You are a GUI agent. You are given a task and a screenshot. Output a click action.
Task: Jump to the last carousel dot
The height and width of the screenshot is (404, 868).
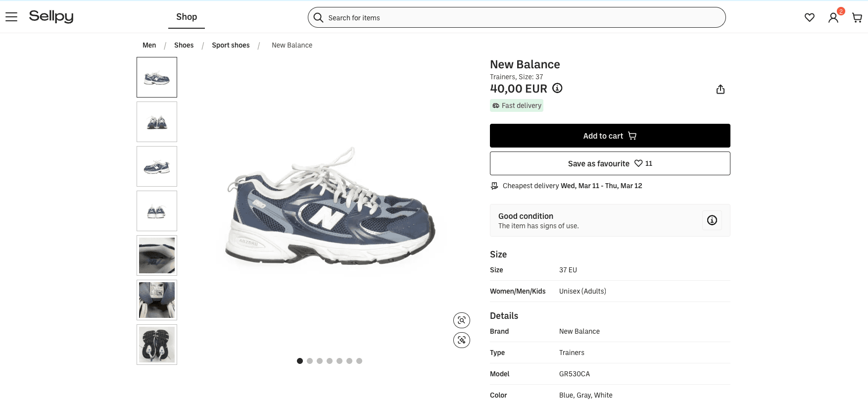[359, 361]
